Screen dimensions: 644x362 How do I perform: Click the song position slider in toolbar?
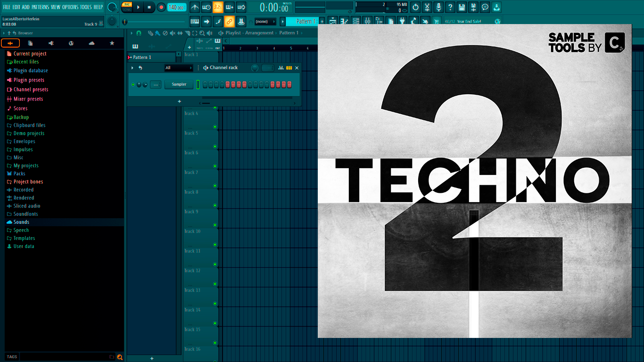(x=155, y=22)
